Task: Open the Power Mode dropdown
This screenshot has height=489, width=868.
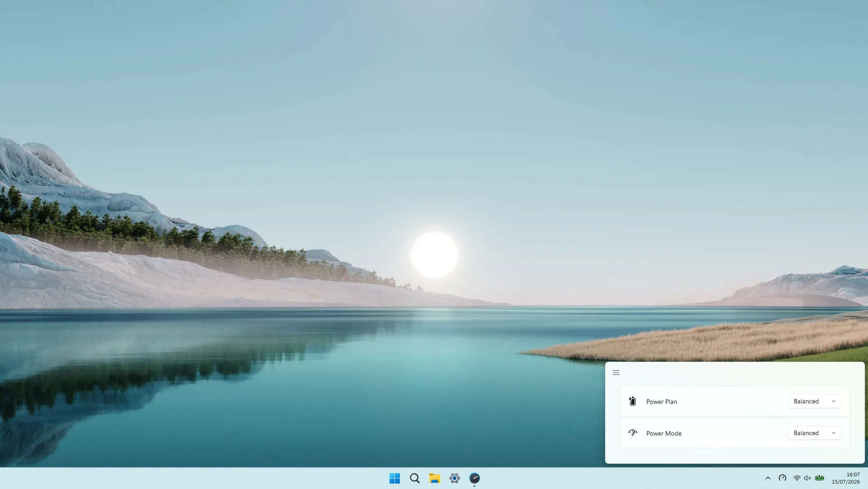Action: (815, 433)
